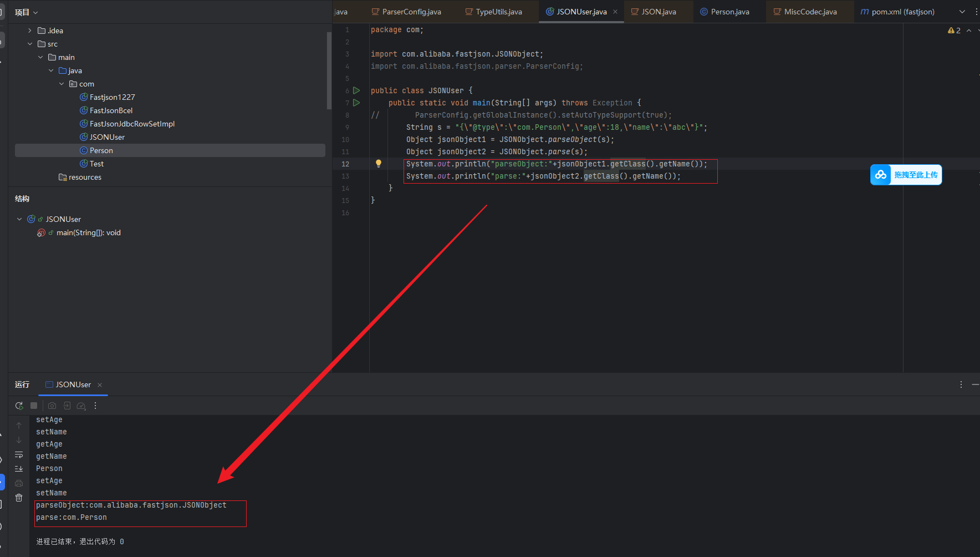The height and width of the screenshot is (557, 980).
Task: Click the 'String s' declaration on line 9
Action: tap(557, 128)
